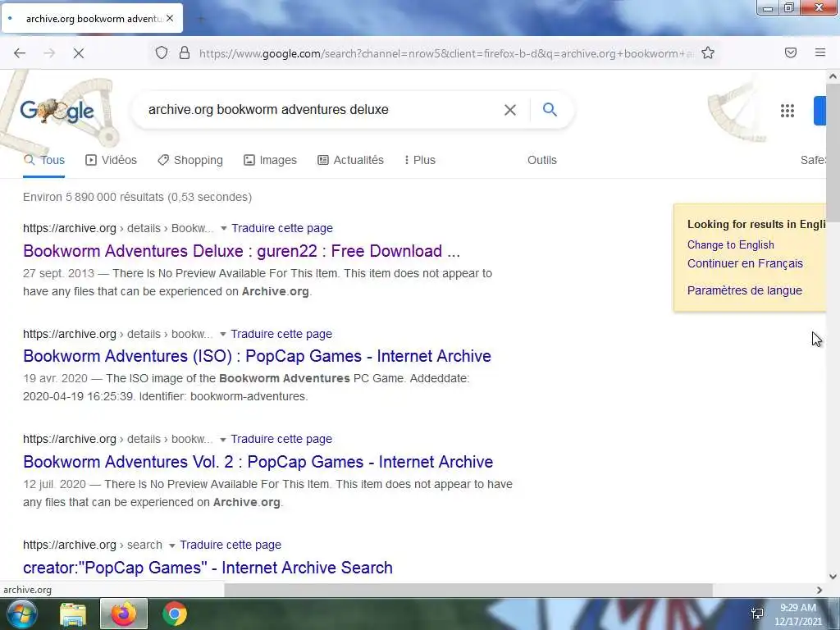This screenshot has height=630, width=840.
Task: Open the network tray icon
Action: pos(757,614)
